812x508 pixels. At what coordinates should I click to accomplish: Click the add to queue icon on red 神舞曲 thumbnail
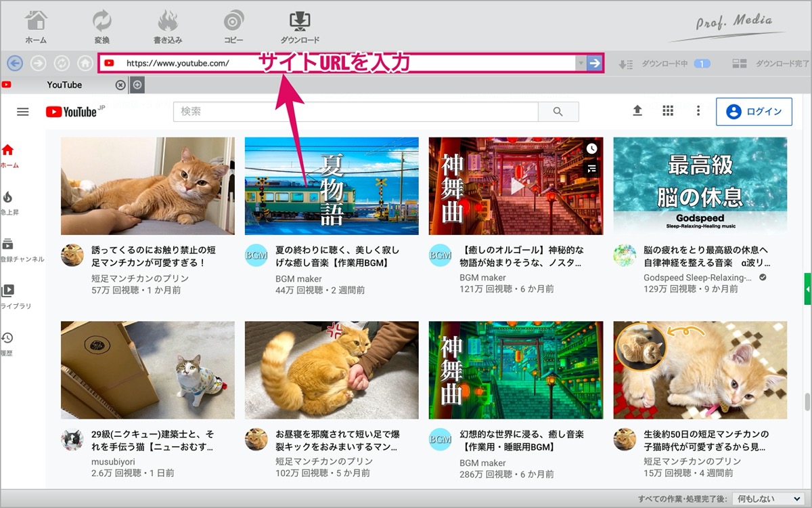pos(591,169)
